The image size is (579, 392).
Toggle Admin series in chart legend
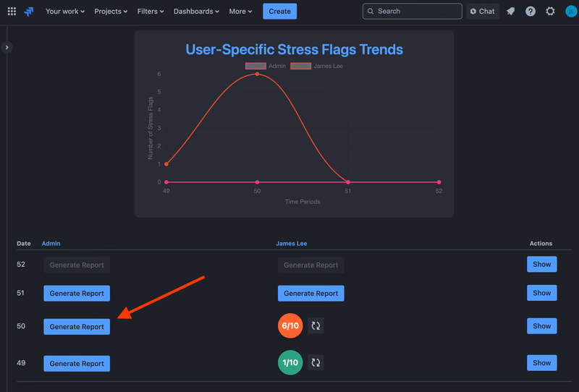pos(266,66)
